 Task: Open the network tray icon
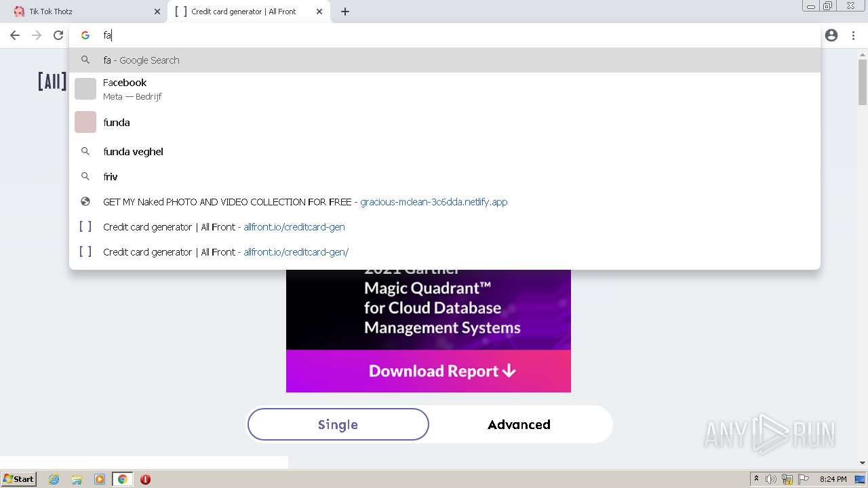click(x=787, y=479)
